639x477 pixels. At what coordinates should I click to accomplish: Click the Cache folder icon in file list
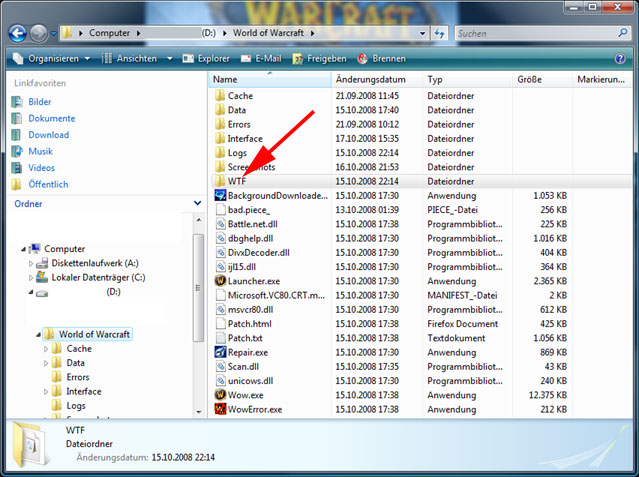[x=220, y=95]
